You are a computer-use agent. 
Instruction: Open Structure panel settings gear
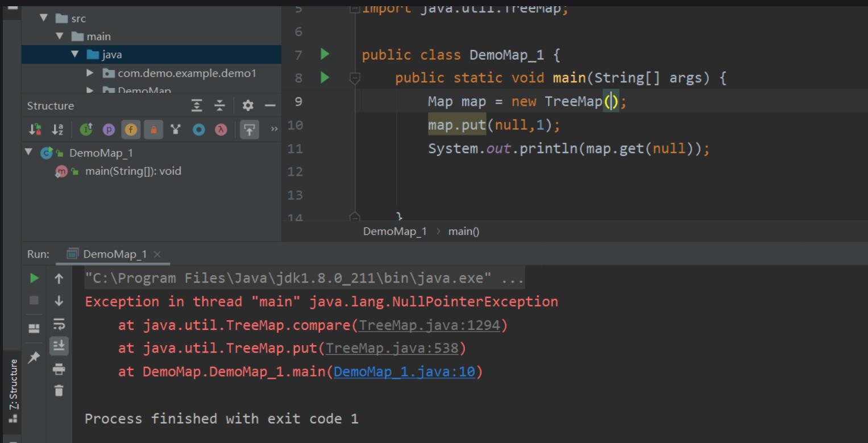pos(248,106)
